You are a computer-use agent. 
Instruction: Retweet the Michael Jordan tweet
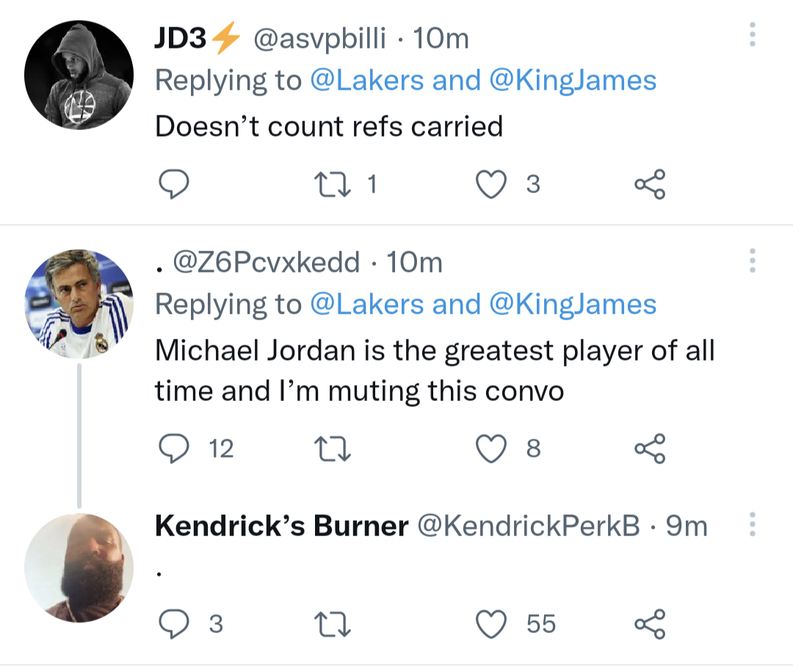(332, 448)
